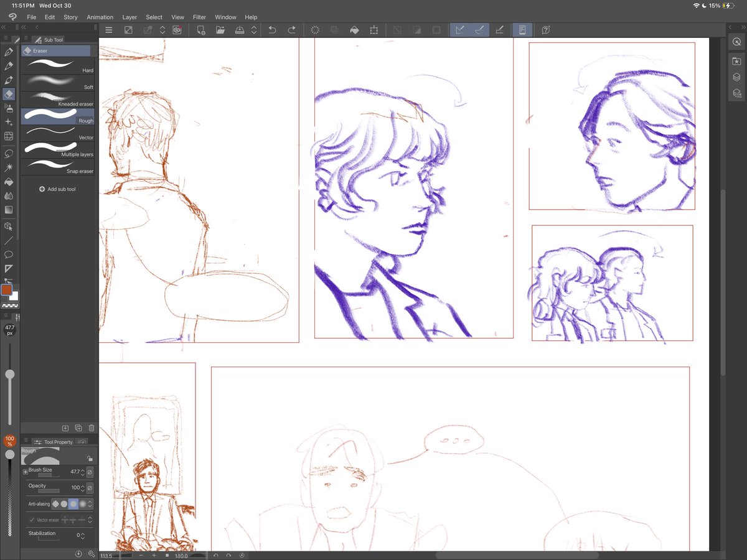Toggle Brush Size pen pressure dynamics button
Screen dimensions: 747x560
tap(90, 472)
